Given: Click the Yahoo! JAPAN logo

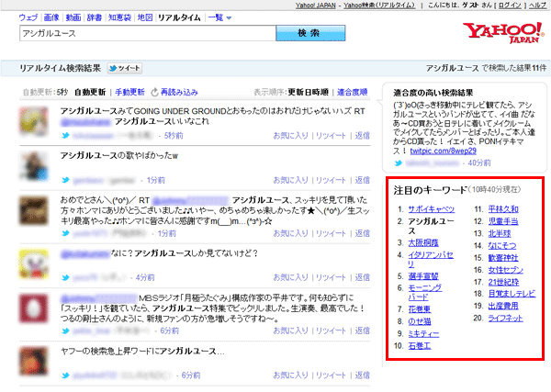Looking at the screenshot, I should (x=503, y=33).
